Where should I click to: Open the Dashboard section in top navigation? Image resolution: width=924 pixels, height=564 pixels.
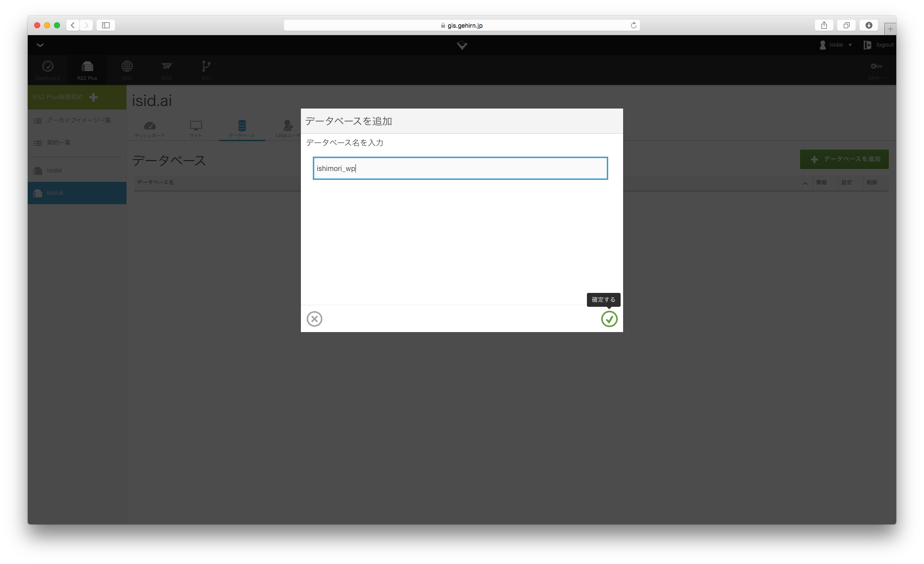coord(48,70)
